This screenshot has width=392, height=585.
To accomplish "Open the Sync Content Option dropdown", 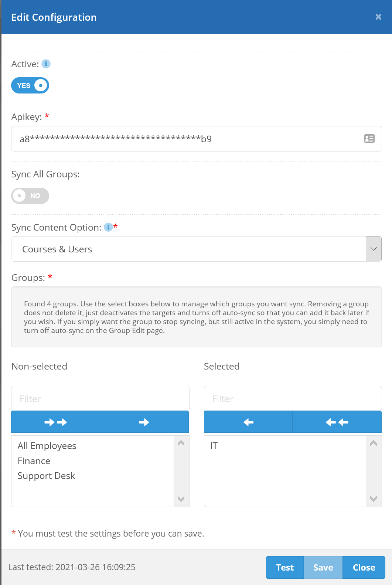I will coord(374,249).
